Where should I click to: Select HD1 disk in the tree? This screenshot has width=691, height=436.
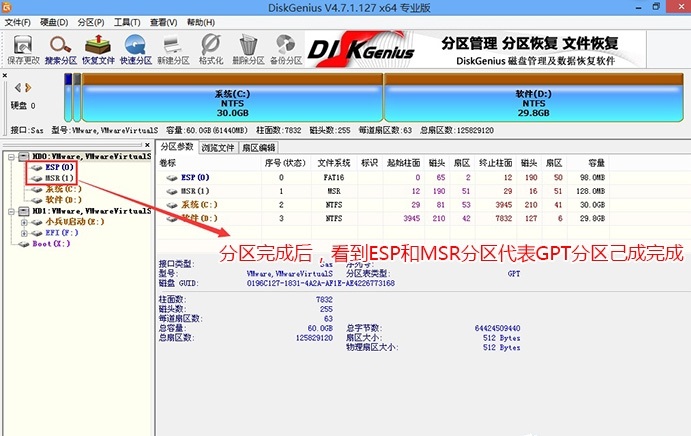coord(91,211)
